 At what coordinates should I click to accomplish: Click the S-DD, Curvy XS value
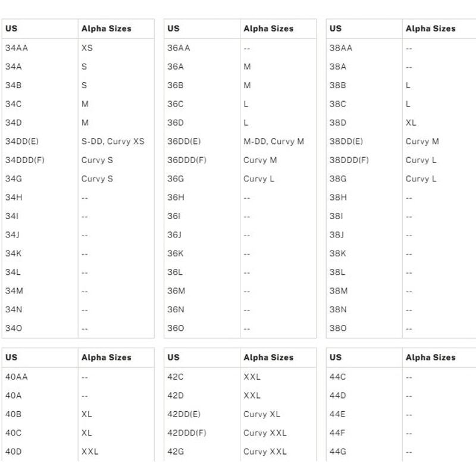click(112, 142)
